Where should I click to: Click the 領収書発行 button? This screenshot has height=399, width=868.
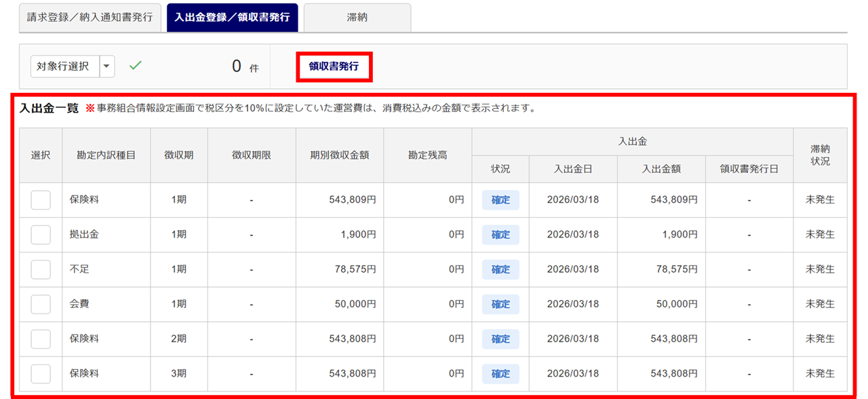(x=334, y=66)
